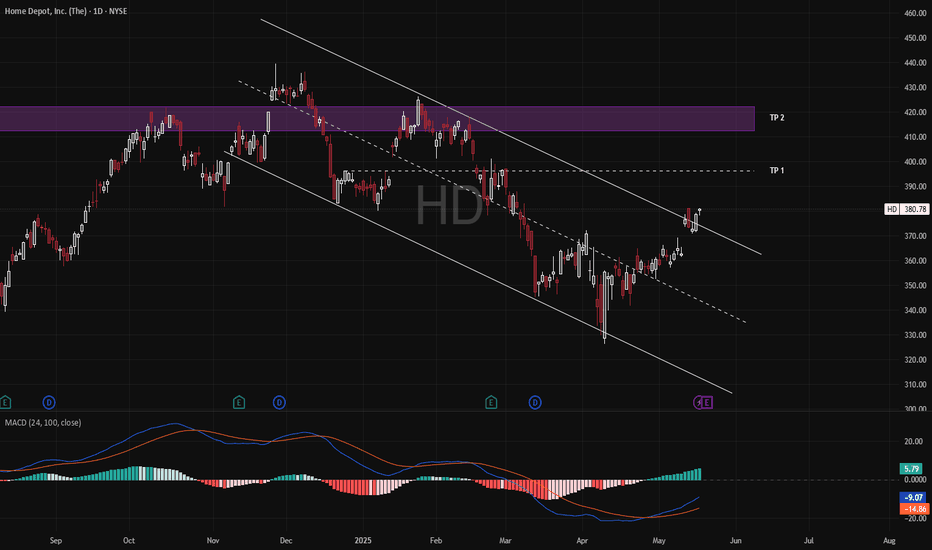Click the 350.00 price axis label

coord(915,285)
